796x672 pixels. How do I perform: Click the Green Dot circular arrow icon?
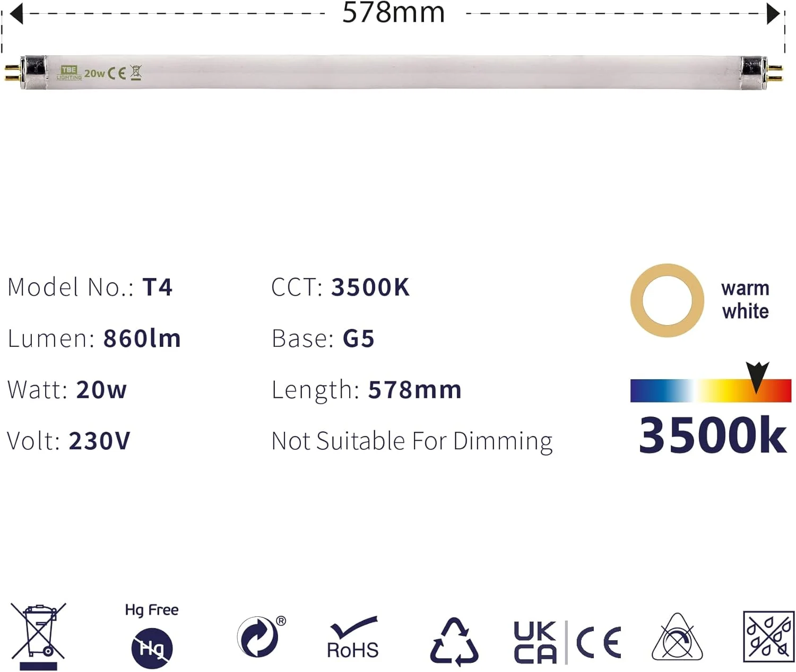click(x=258, y=636)
